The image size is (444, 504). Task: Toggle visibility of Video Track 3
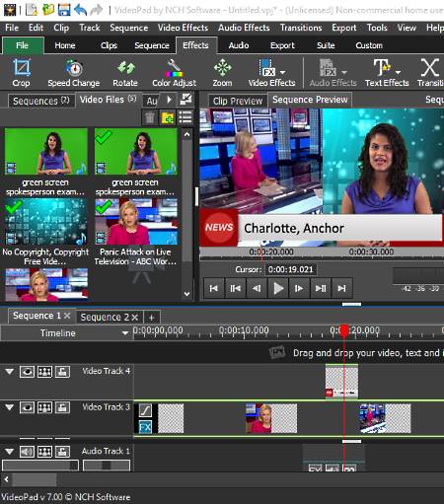click(x=27, y=407)
